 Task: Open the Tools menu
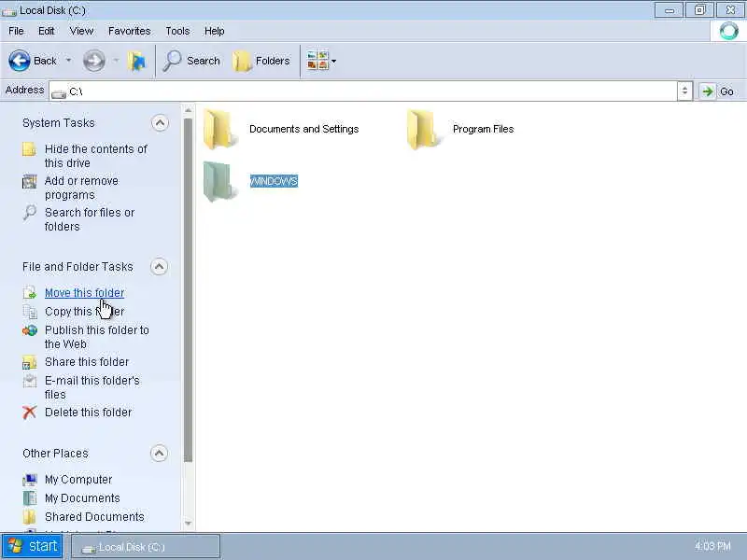[177, 31]
